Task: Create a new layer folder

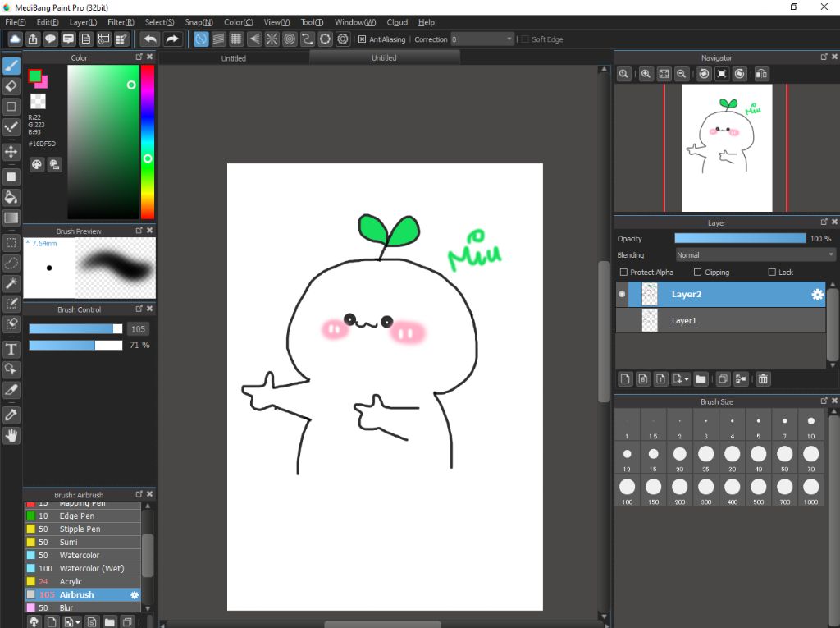Action: (701, 379)
